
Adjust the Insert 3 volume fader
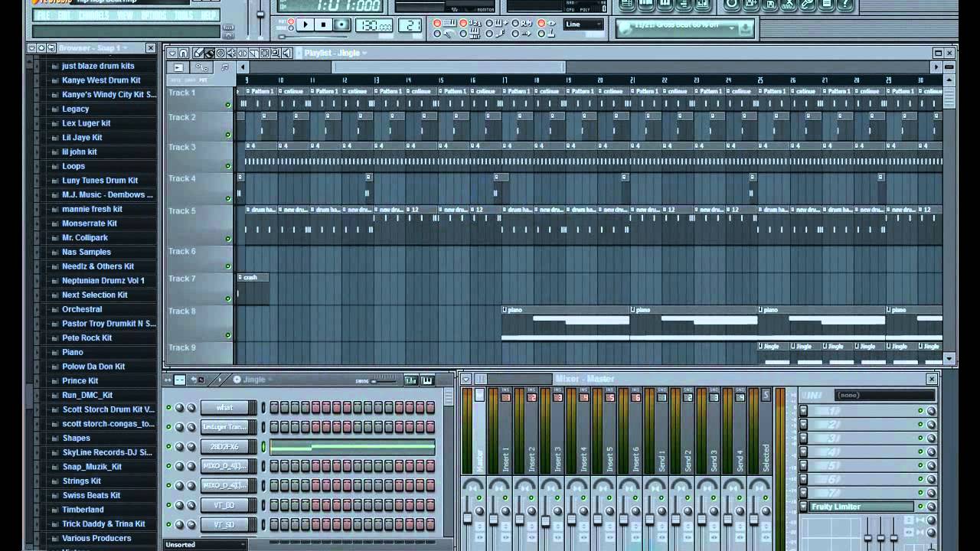pos(545,521)
